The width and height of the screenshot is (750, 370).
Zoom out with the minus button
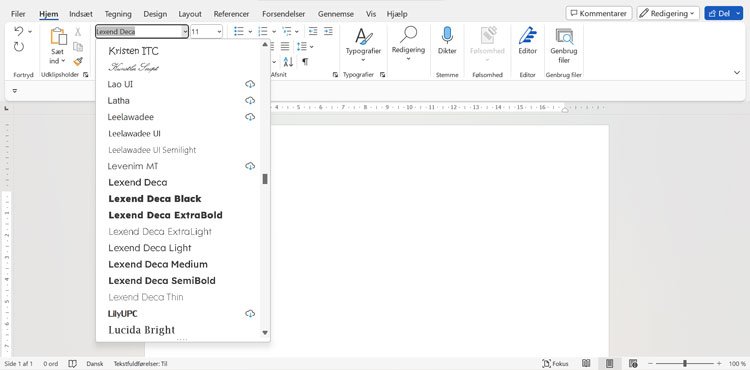point(650,364)
